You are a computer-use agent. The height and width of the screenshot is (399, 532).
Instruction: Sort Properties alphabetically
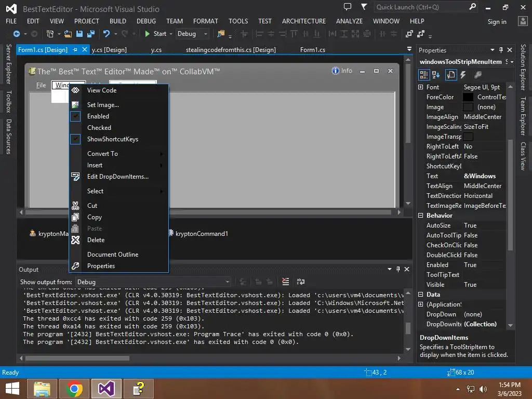click(436, 75)
